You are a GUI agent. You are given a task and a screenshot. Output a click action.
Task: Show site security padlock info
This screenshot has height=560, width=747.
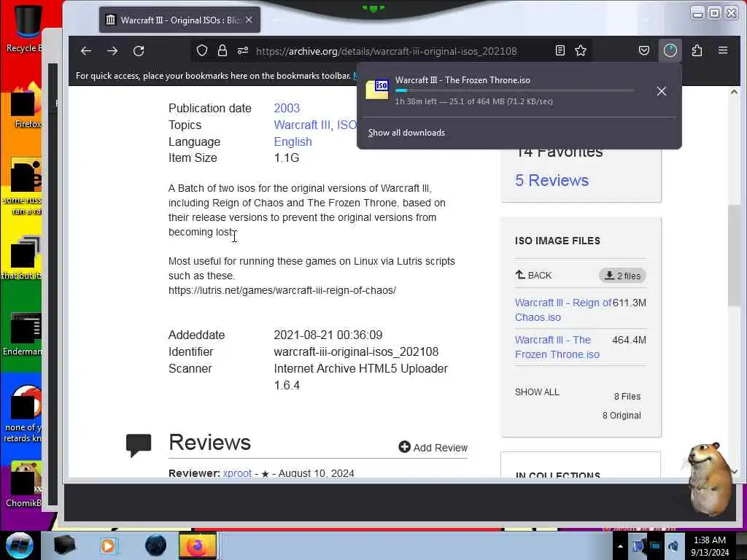click(x=222, y=51)
